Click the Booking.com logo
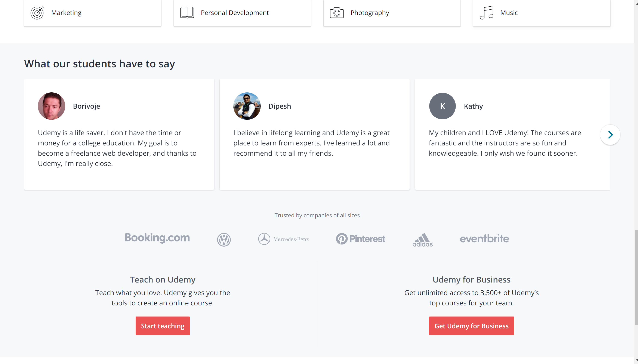The image size is (638, 364). coord(157,238)
